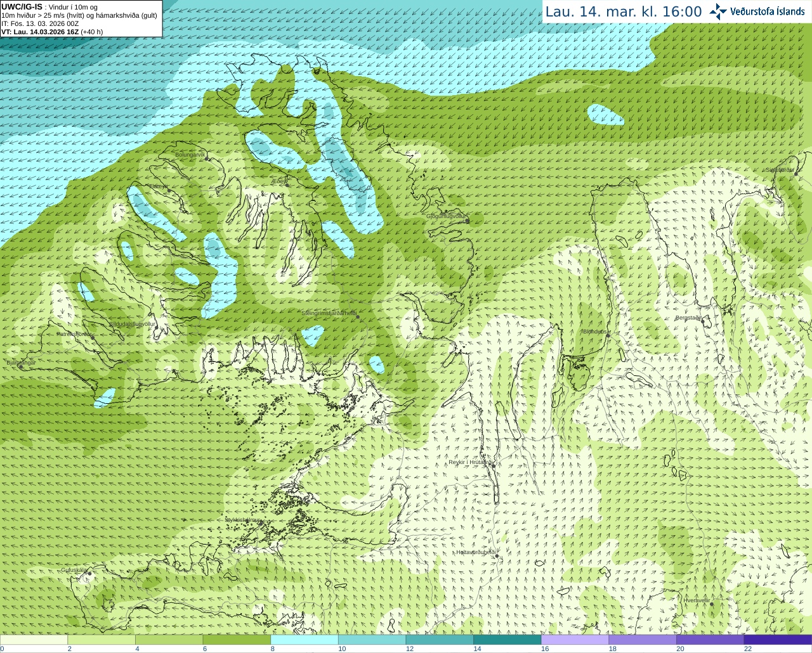Select the Æðey station label

pyautogui.click(x=278, y=181)
